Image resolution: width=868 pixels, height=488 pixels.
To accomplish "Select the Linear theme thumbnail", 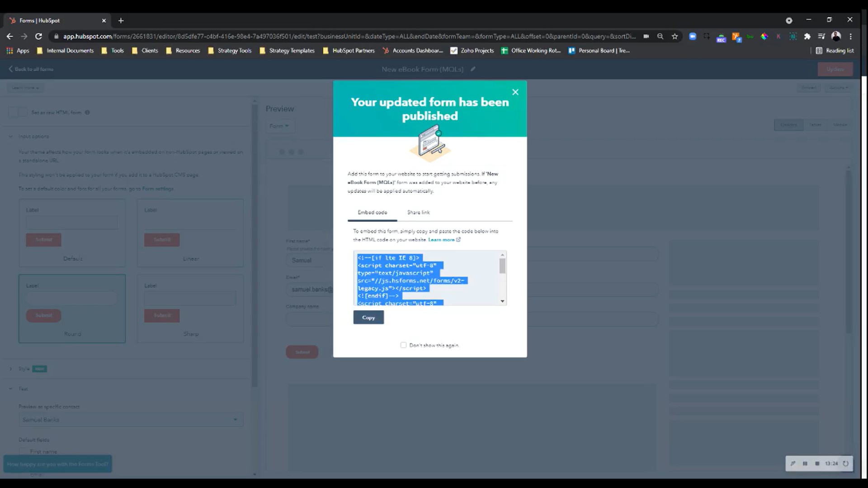I will point(190,233).
